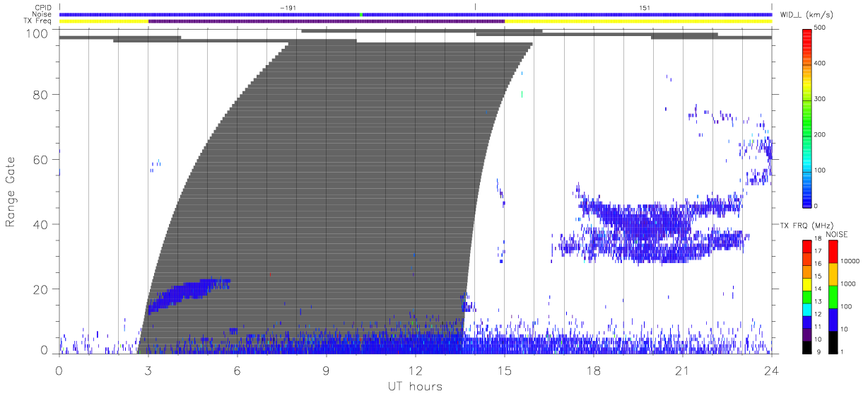This screenshot has width=868, height=401.
Task: Click the '200' tick on WID colorbar
Action: 821,135
